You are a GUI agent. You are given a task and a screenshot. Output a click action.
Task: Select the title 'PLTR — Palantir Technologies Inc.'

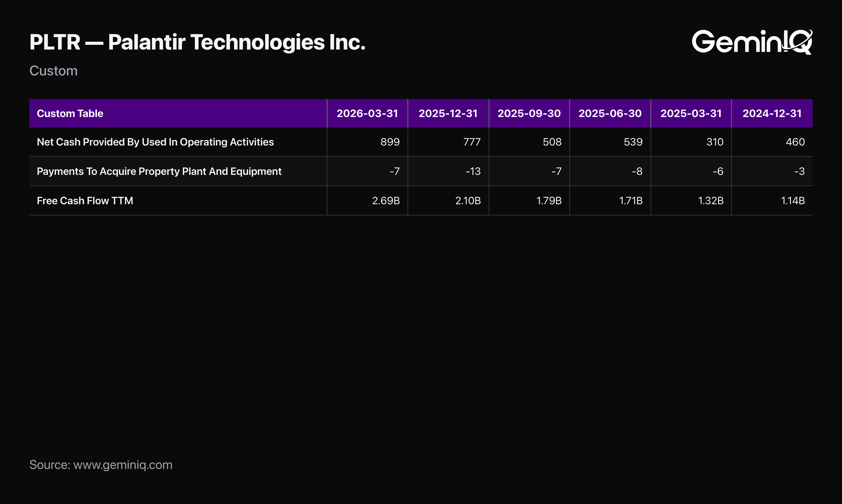pyautogui.click(x=197, y=43)
